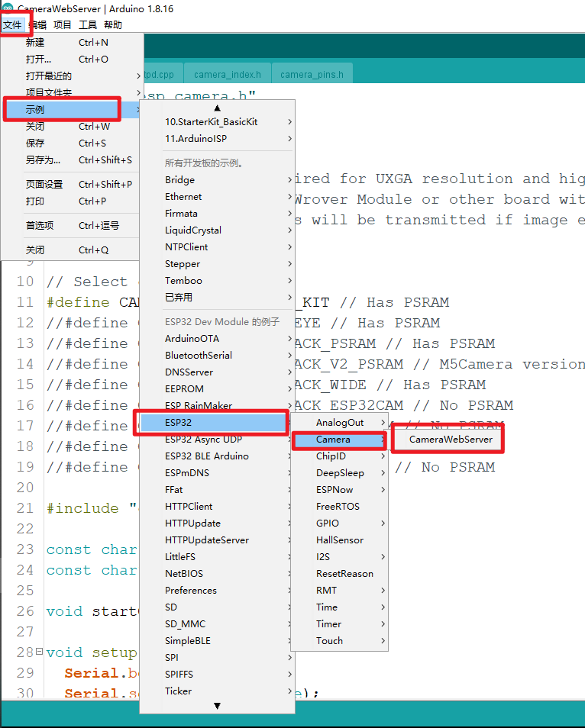Switch to the camera_pins.h tab

(x=312, y=74)
